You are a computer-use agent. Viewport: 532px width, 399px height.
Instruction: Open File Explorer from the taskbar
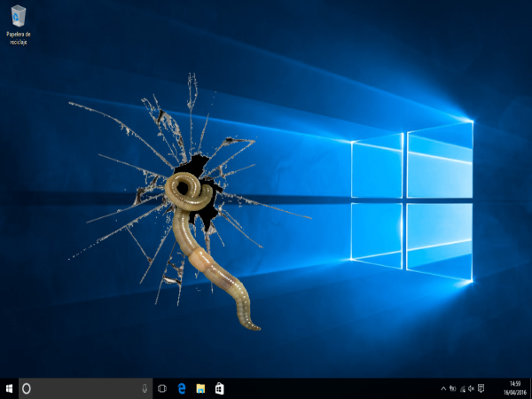(x=200, y=388)
